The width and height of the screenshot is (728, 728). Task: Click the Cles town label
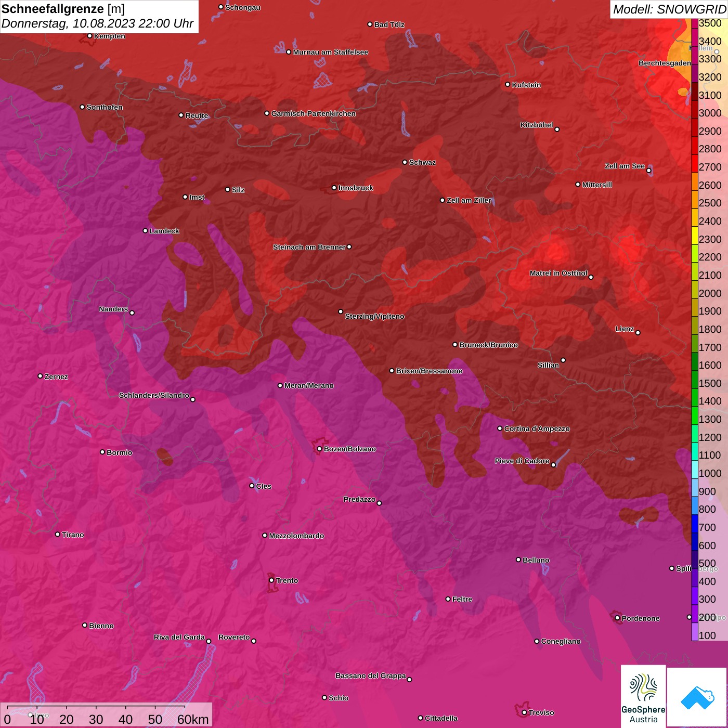click(x=264, y=486)
